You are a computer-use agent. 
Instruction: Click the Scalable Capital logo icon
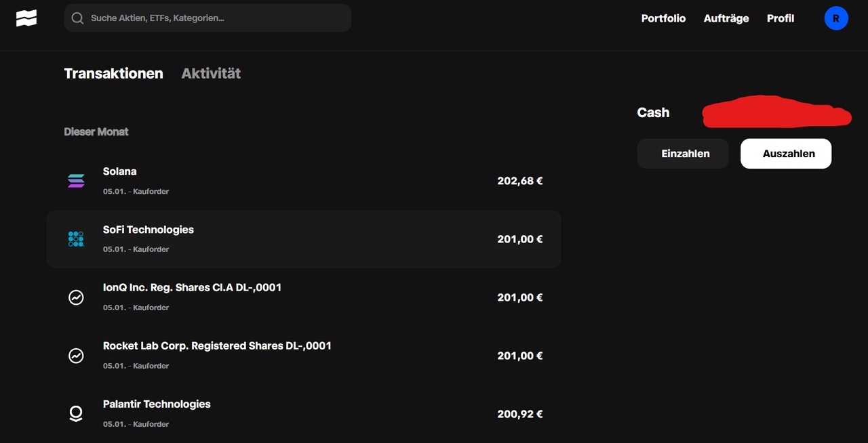coord(26,18)
